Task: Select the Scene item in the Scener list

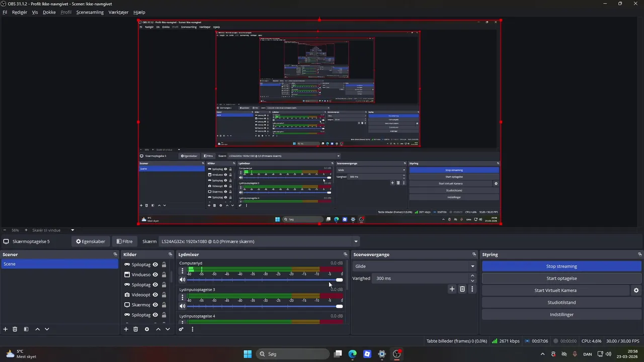Action: coord(59,264)
